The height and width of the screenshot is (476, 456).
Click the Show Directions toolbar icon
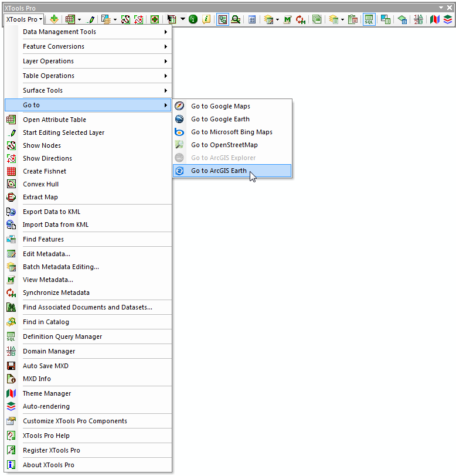(139, 20)
